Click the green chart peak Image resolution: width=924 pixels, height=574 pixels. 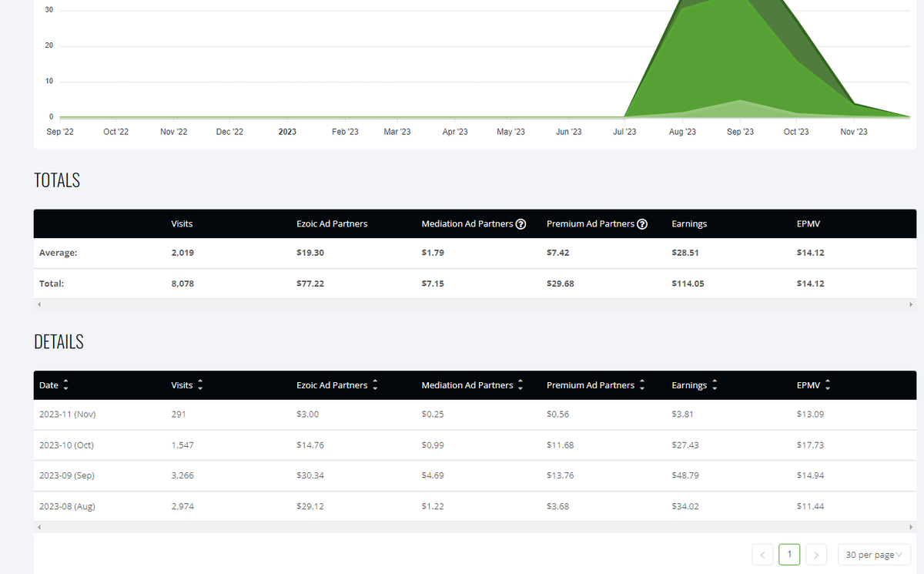click(x=739, y=15)
